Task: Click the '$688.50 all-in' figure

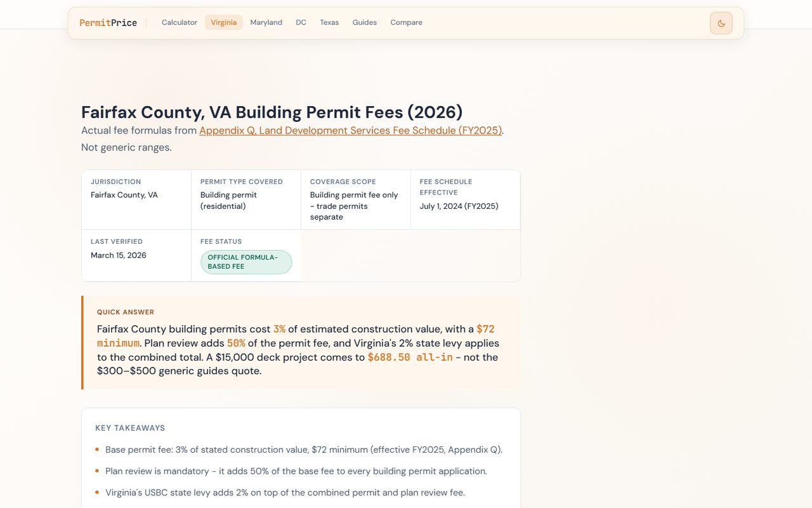Action: [410, 357]
